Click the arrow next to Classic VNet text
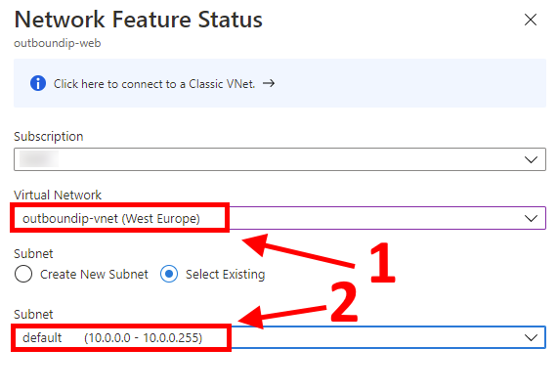 click(x=269, y=83)
